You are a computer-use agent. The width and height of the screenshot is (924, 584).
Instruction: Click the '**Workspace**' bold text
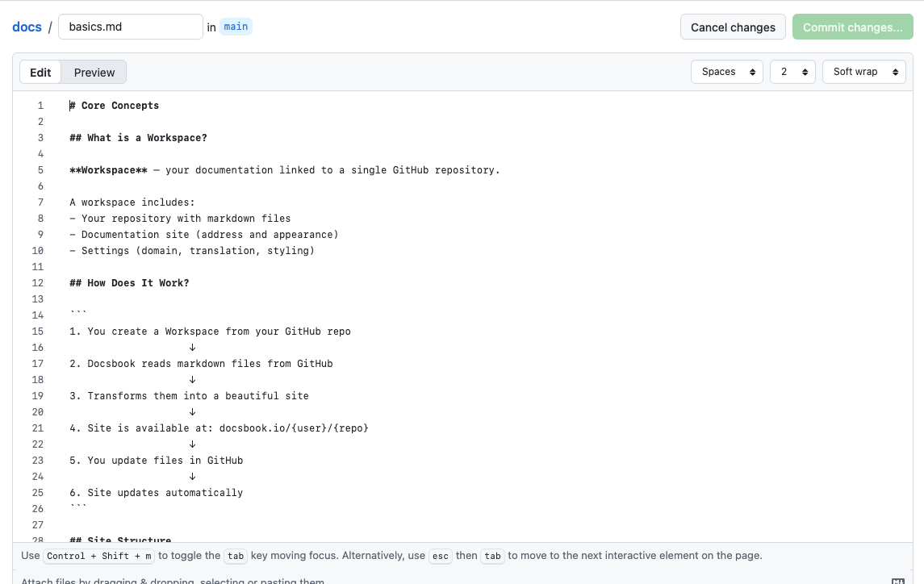tap(108, 170)
